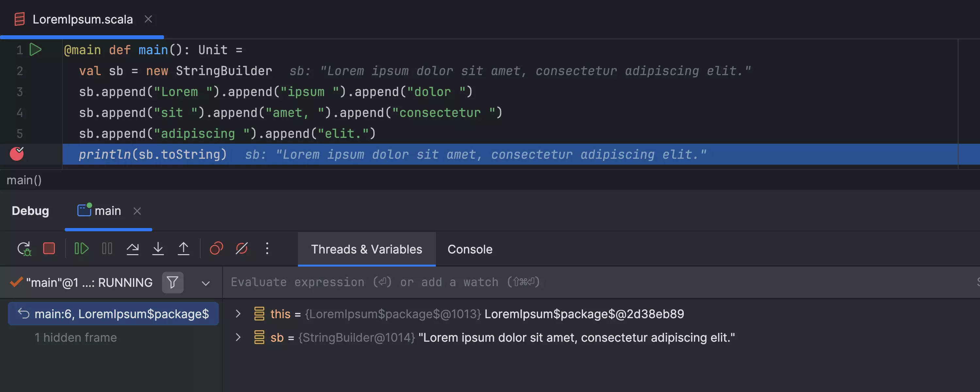Click the Step Over icon
The height and width of the screenshot is (392, 980).
pyautogui.click(x=132, y=249)
